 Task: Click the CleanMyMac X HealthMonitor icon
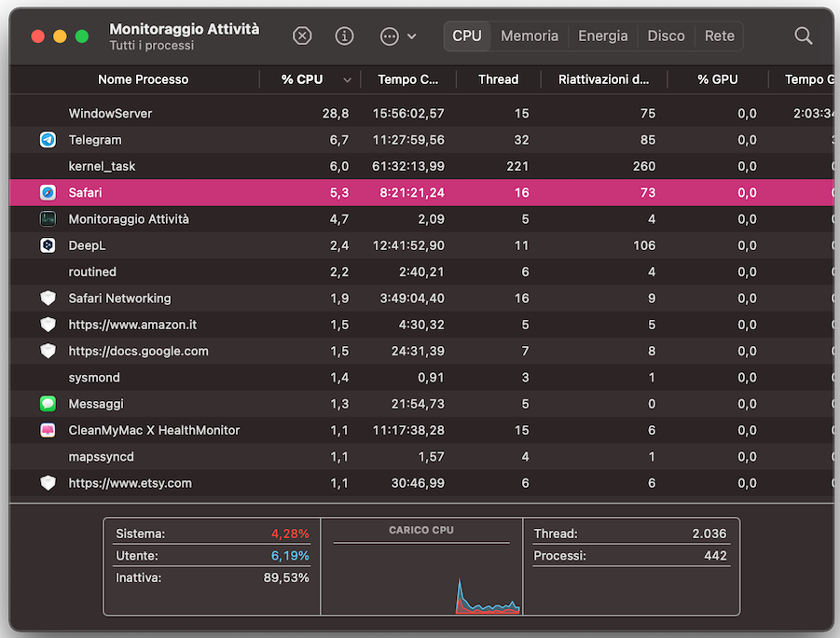click(x=48, y=430)
